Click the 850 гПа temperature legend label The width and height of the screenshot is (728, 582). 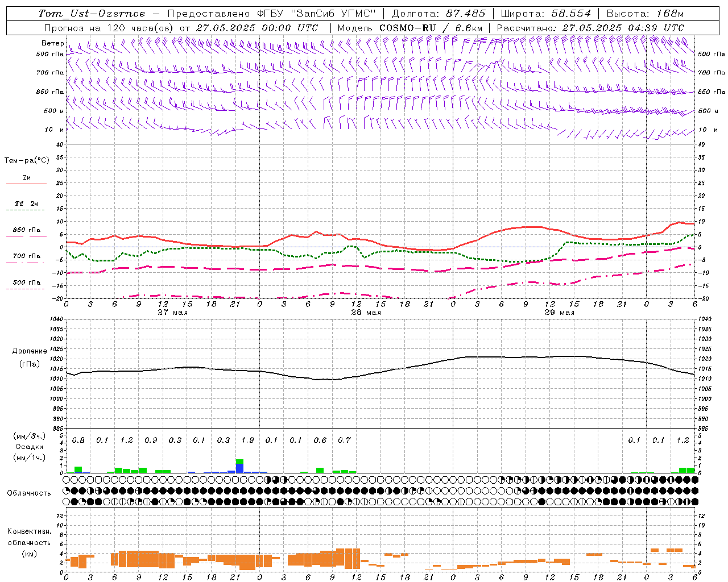click(x=27, y=230)
